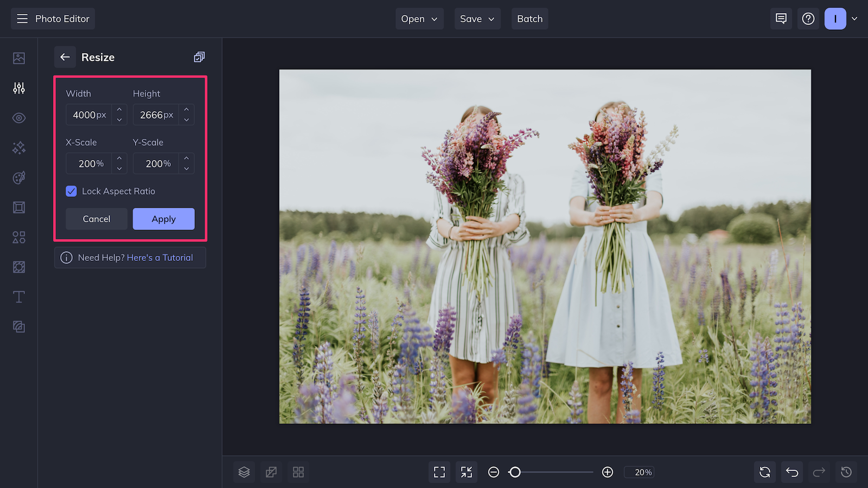Viewport: 868px width, 488px height.
Task: Select the Adjust tool in the left sidebar
Action: point(19,88)
